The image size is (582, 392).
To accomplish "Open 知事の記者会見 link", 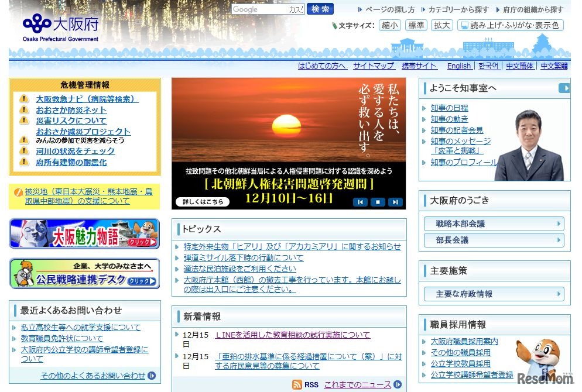I will 457,130.
